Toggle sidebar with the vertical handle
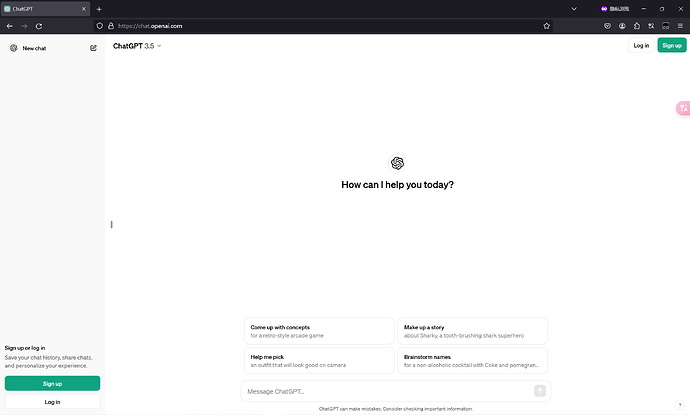The width and height of the screenshot is (690, 415). pos(112,224)
